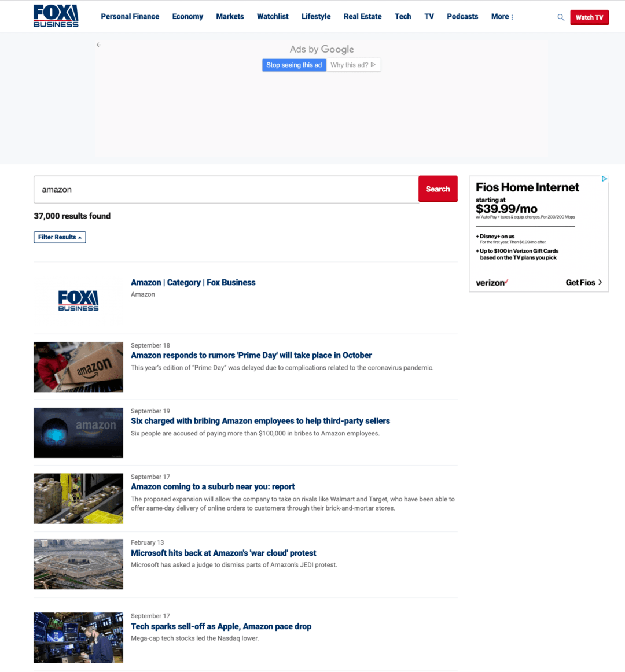Viewport: 625px width, 672px height.
Task: Open Amazon | Category | Fox Business link
Action: [193, 282]
